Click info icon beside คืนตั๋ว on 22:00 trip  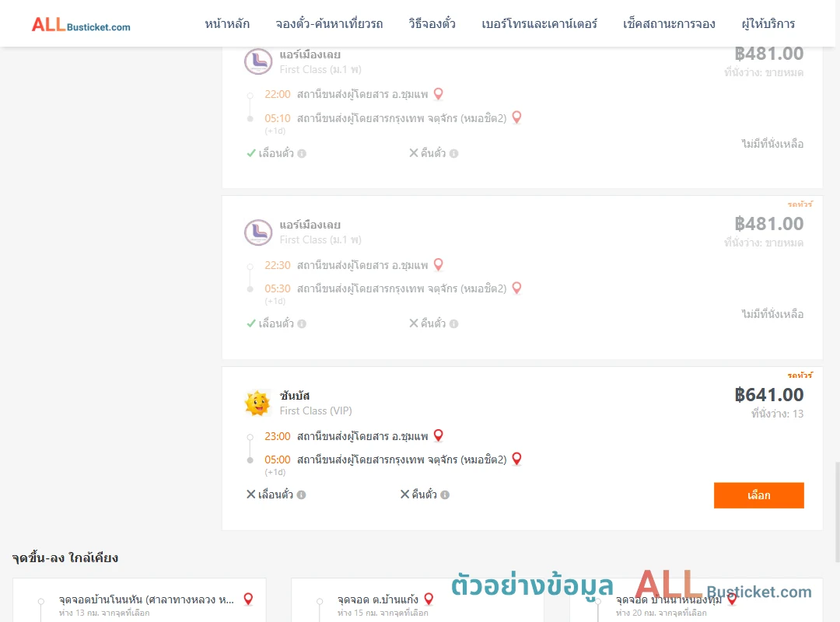pyautogui.click(x=453, y=153)
